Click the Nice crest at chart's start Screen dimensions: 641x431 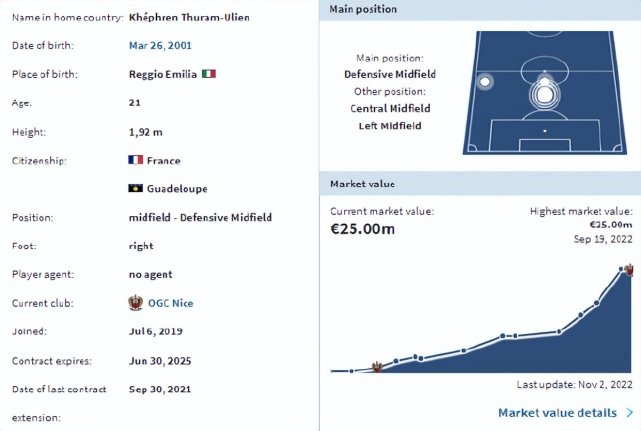click(377, 366)
